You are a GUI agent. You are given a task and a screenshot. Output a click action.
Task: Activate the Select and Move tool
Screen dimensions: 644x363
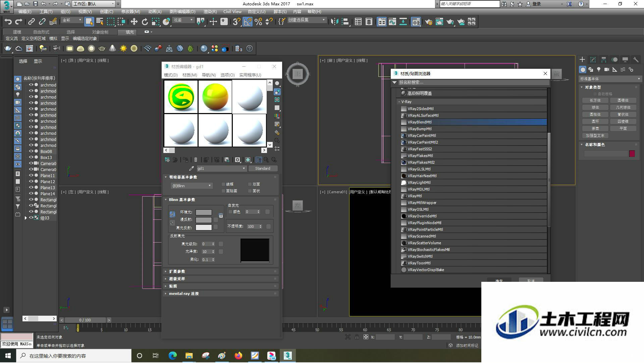point(134,22)
